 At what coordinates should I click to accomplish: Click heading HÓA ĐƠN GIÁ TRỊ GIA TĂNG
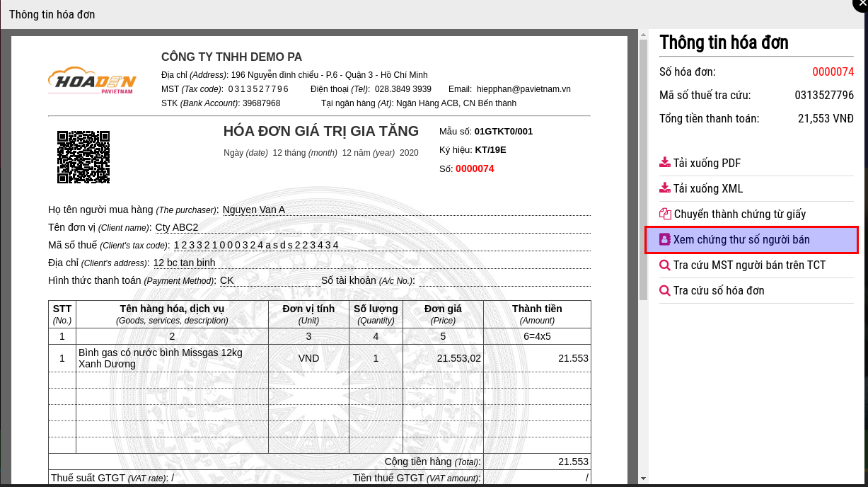point(321,131)
